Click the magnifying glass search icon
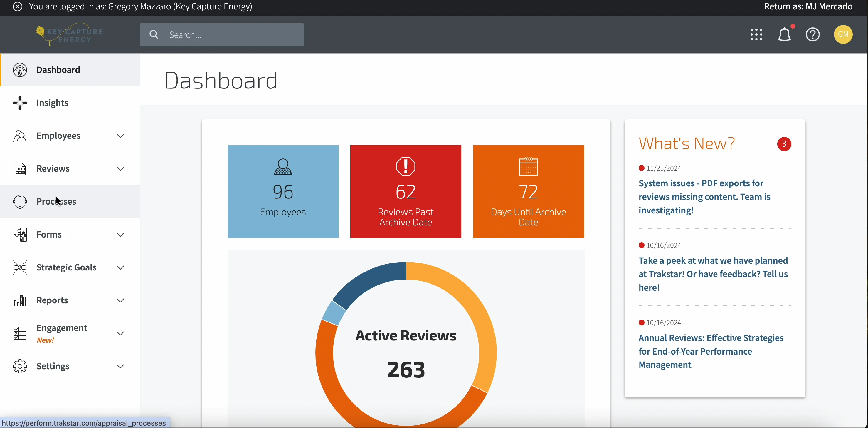The image size is (868, 428). [154, 34]
